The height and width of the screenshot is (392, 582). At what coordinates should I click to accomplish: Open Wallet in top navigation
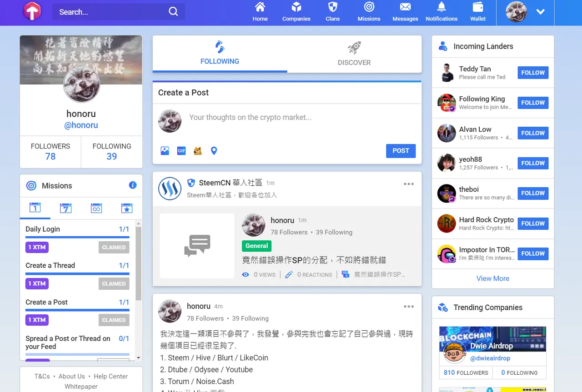[478, 12]
